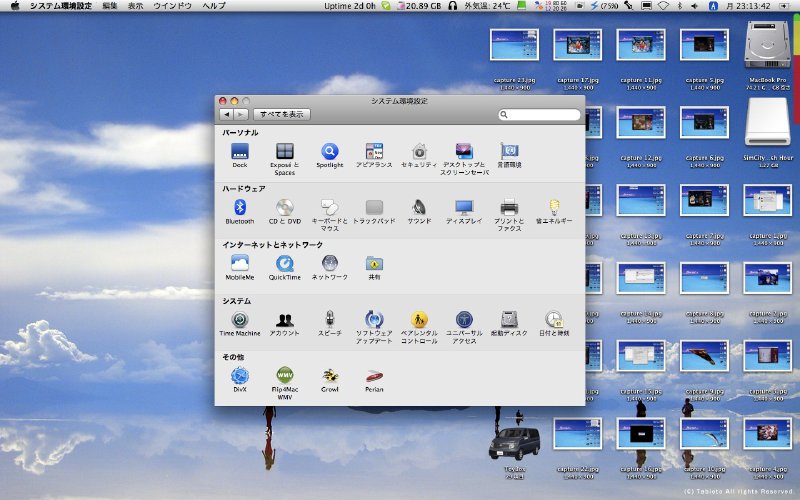Open スピーチ (Speech) preferences
The width and height of the screenshot is (800, 500).
330,320
